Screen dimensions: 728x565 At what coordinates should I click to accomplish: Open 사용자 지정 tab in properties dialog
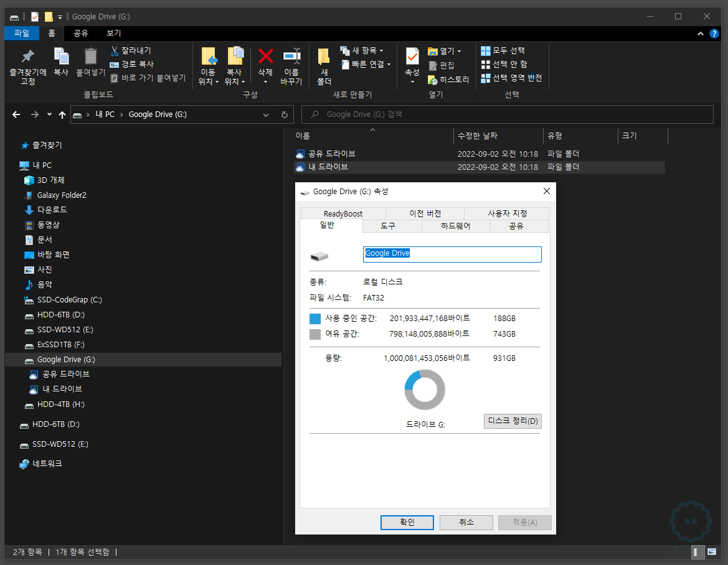click(x=507, y=213)
